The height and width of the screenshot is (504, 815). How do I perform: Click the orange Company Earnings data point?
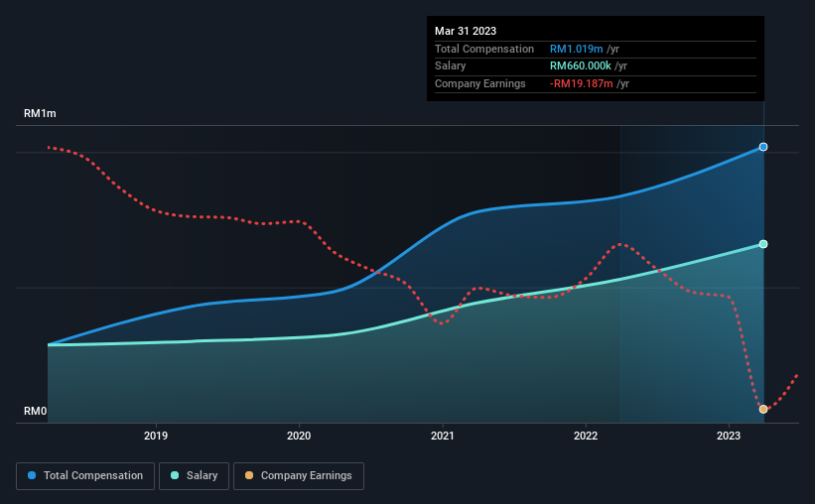(x=763, y=409)
